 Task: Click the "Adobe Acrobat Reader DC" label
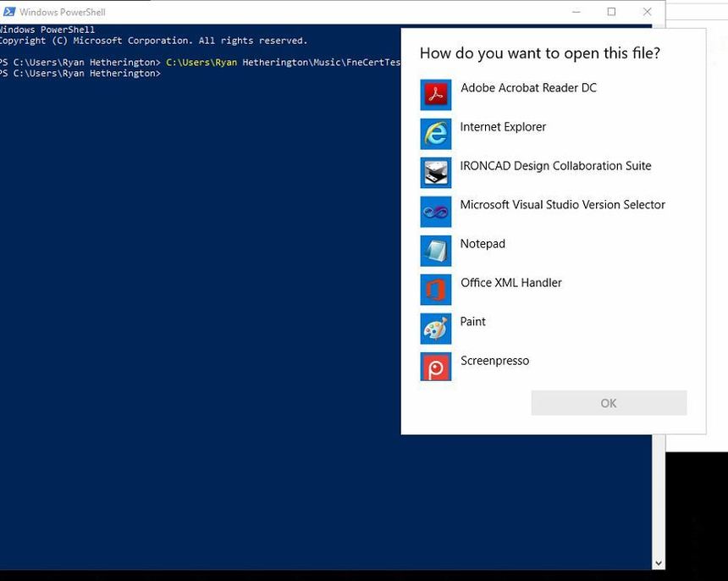tap(528, 88)
